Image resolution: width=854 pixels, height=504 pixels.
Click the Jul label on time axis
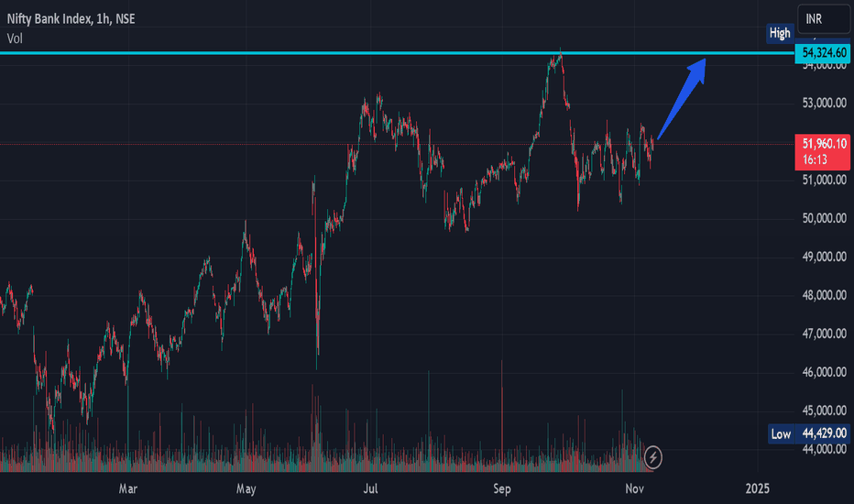(x=370, y=488)
